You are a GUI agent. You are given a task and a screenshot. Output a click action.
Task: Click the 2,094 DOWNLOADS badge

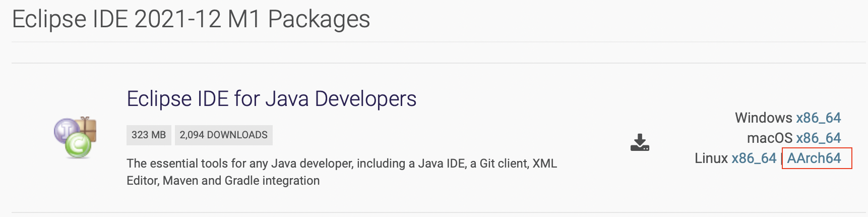click(223, 135)
